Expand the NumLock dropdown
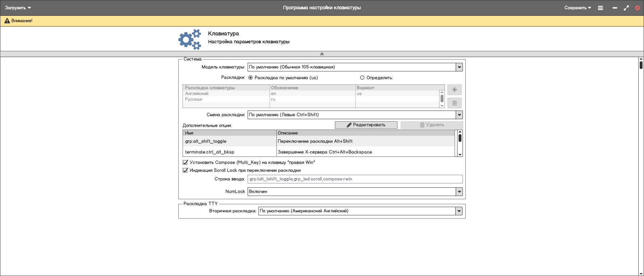The height and width of the screenshot is (276, 644). click(459, 192)
